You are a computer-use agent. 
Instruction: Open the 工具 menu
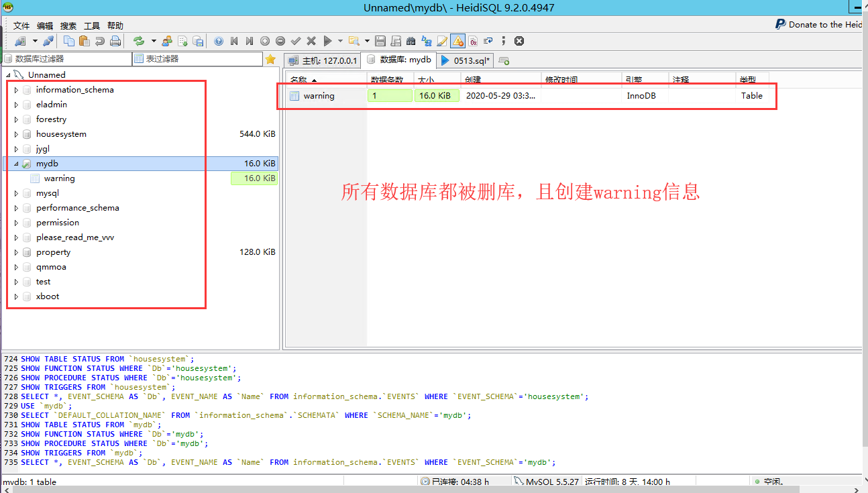(92, 25)
